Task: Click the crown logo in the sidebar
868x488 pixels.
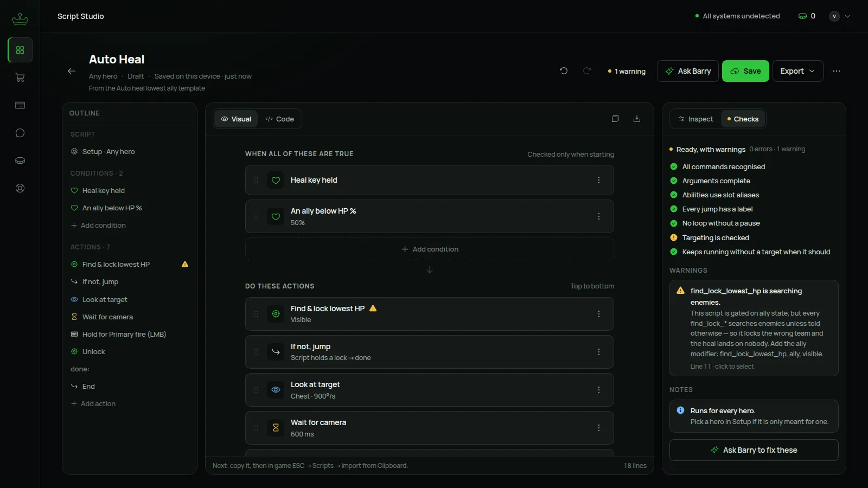Action: [x=20, y=19]
